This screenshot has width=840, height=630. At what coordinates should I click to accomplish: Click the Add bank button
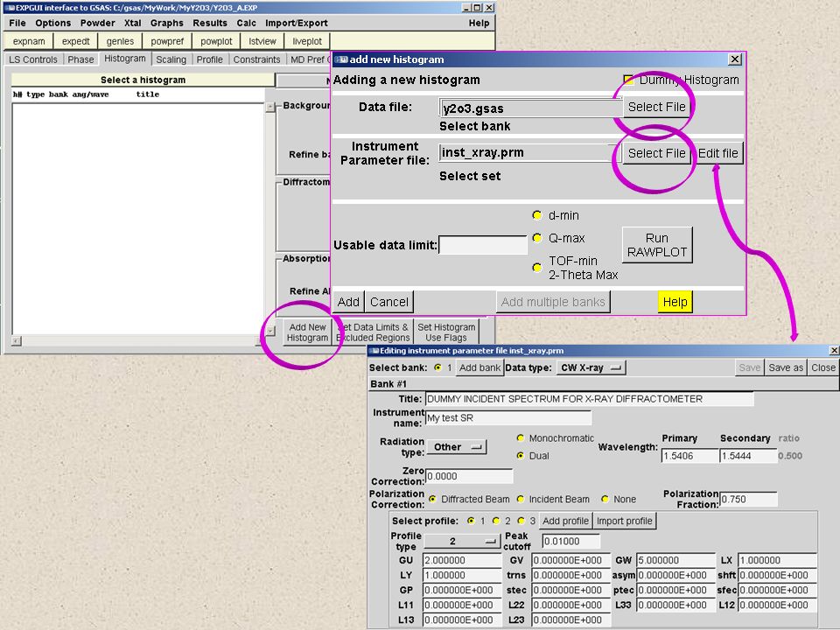pos(479,367)
